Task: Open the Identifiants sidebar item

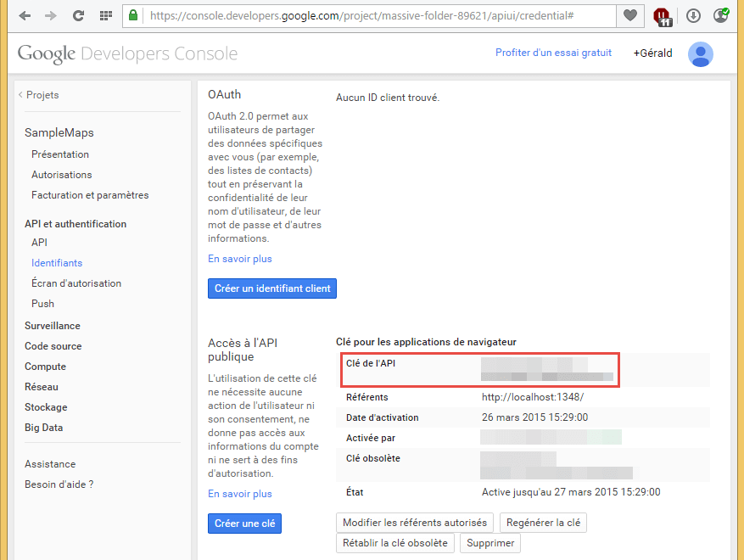Action: point(57,263)
